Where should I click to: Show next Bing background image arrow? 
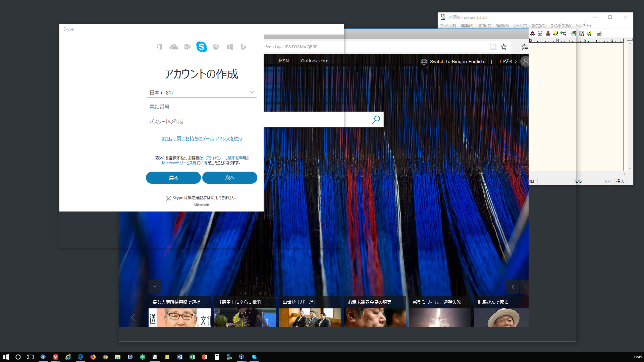[525, 287]
